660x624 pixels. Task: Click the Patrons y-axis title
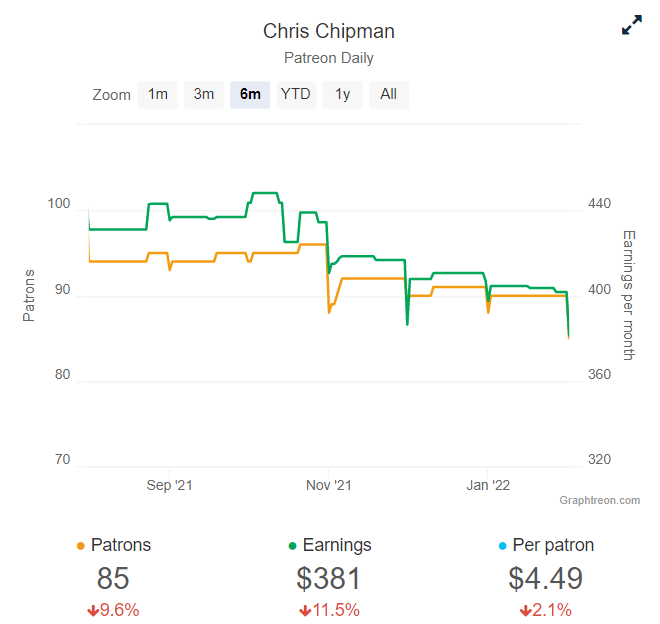[29, 296]
